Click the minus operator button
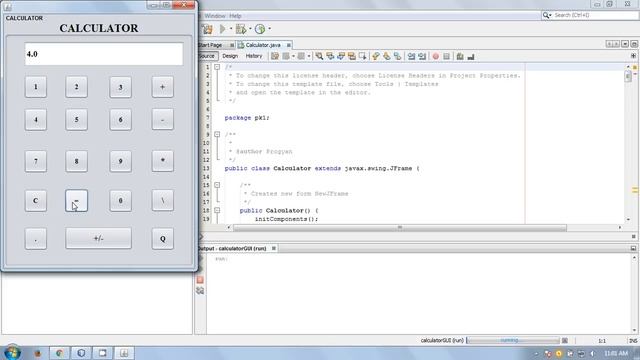The height and width of the screenshot is (360, 640). pos(162,120)
